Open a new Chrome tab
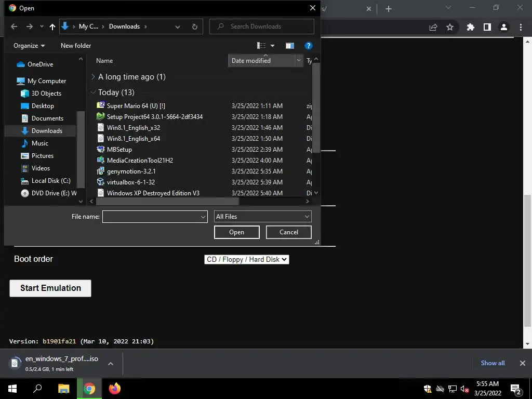 (x=389, y=9)
